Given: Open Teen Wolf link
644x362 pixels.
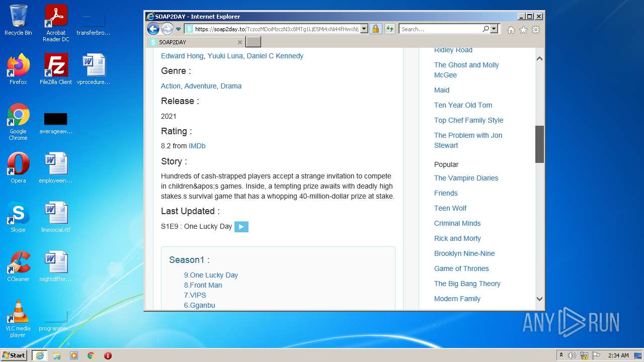Looking at the screenshot, I should tap(450, 208).
